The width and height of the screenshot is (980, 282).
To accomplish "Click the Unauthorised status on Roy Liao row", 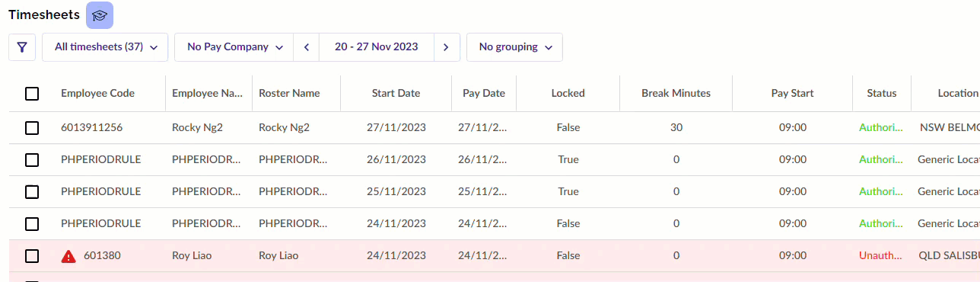I will [881, 256].
